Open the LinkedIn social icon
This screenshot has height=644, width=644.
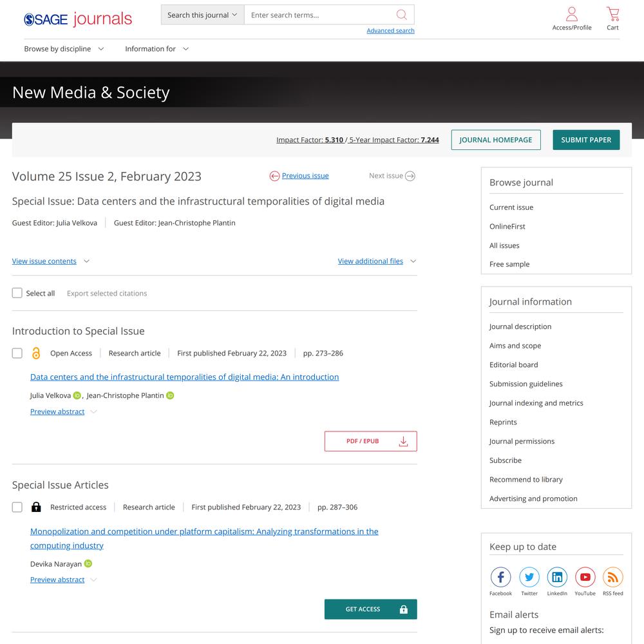pyautogui.click(x=557, y=577)
